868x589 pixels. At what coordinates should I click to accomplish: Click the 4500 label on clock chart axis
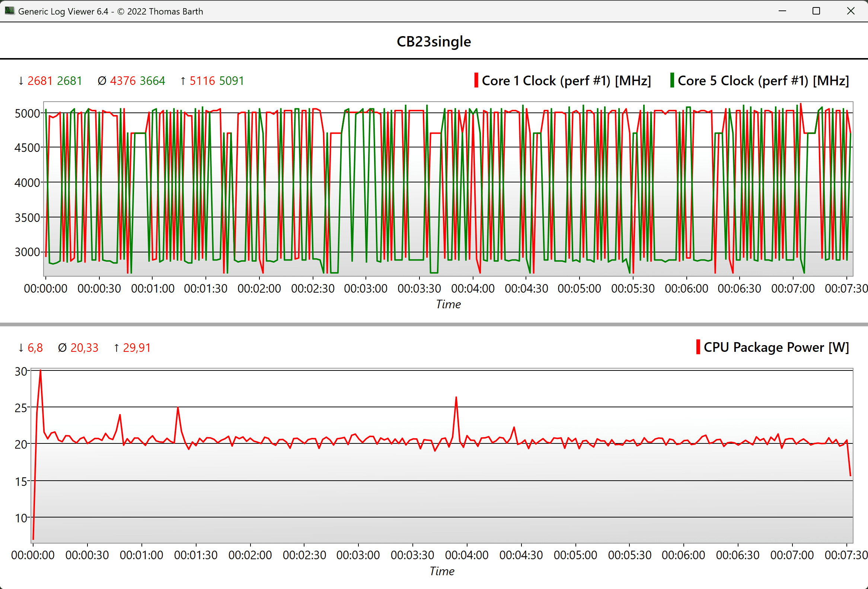pos(27,147)
